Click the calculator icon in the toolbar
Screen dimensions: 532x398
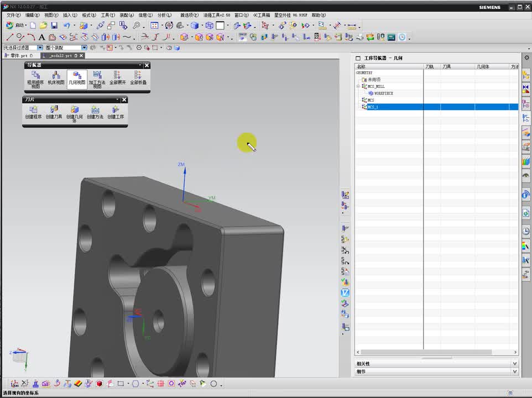tap(391, 37)
